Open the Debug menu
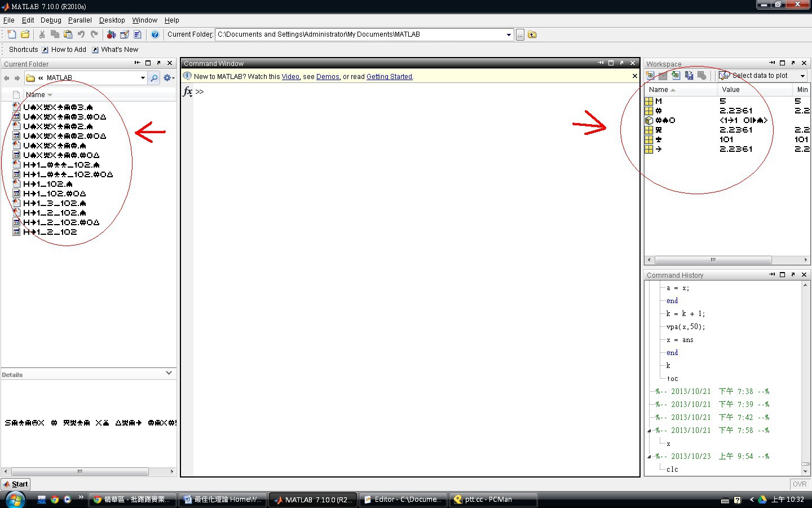This screenshot has width=812, height=508. pyautogui.click(x=51, y=20)
